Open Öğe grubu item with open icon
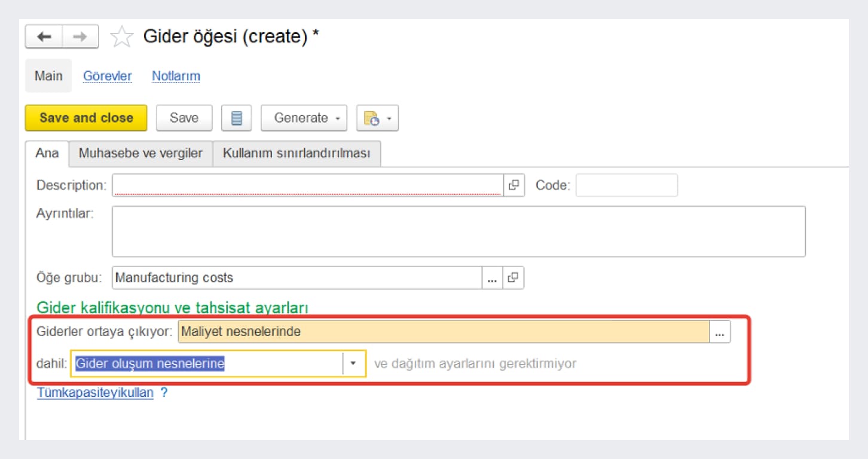This screenshot has height=459, width=868. 513,278
